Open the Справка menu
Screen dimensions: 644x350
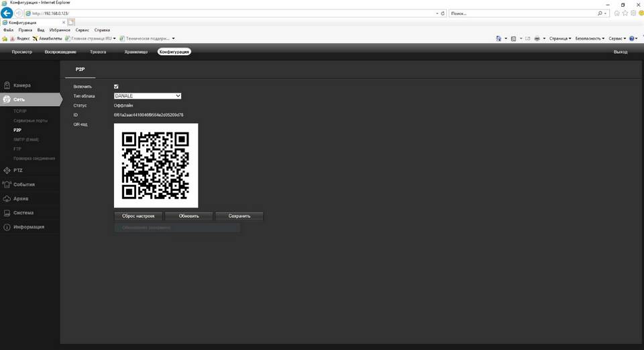tap(102, 30)
